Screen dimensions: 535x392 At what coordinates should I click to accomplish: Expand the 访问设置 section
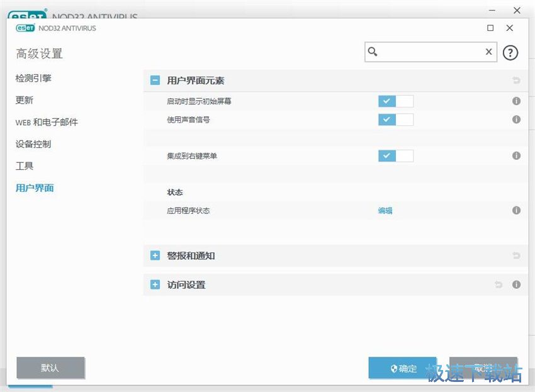coord(155,284)
